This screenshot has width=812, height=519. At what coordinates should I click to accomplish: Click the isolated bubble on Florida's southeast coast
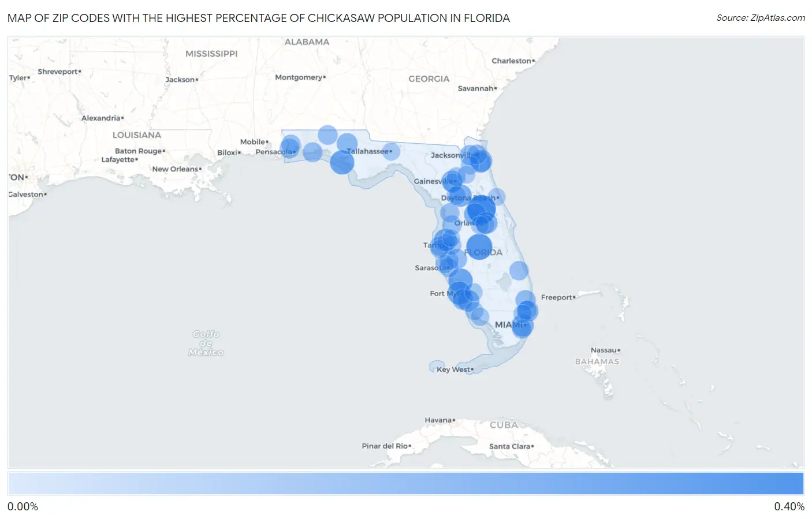point(519,270)
